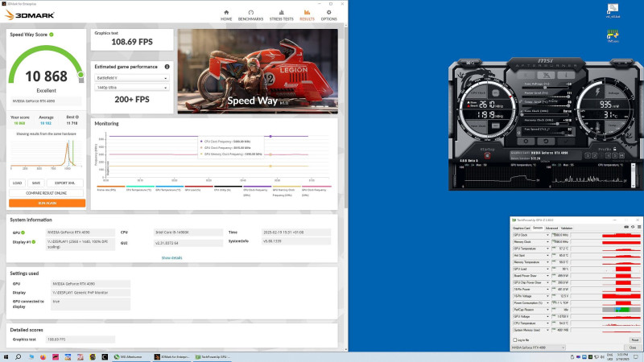Switch to the GPU-Z Advanced tab
Viewport: 644px width, 362px height.
[551, 228]
